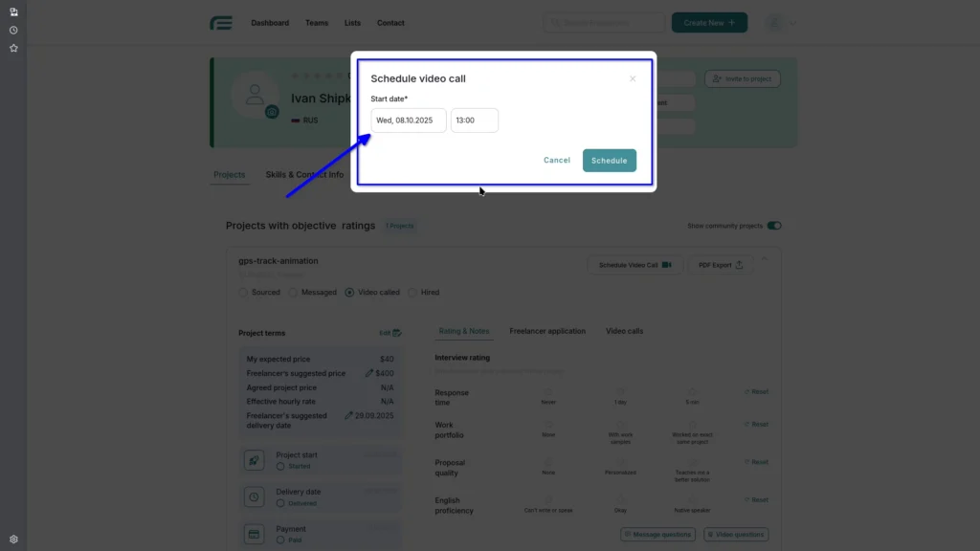
Task: Reset the English proficiency rating
Action: tap(756, 499)
